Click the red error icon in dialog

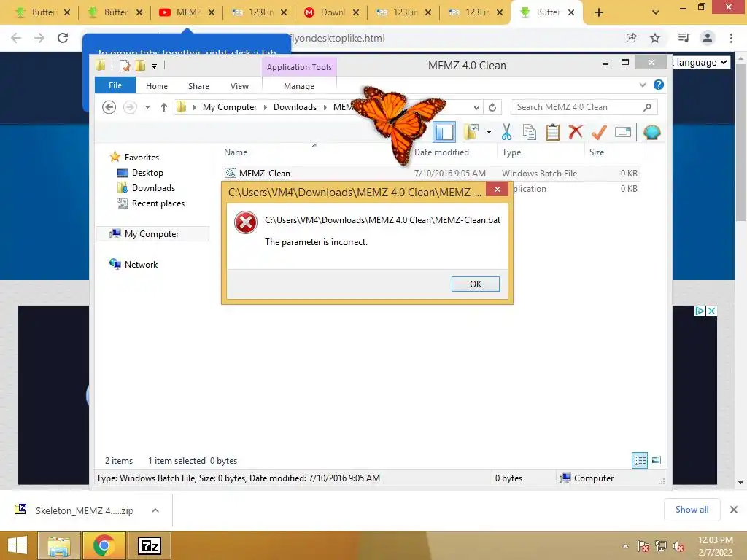pos(246,222)
